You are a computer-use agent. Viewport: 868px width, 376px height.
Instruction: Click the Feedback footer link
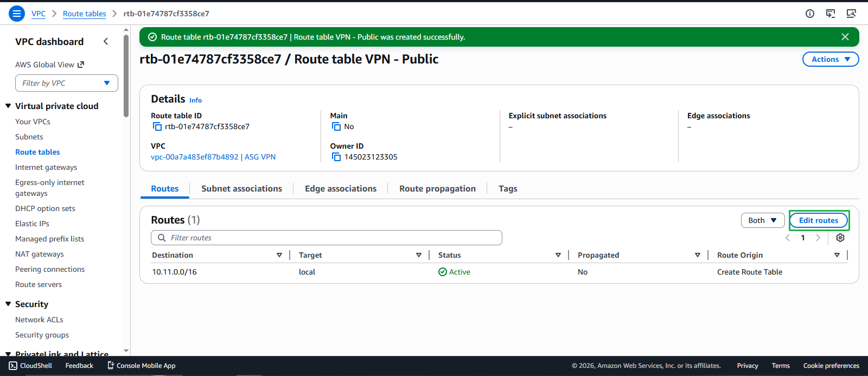79,366
